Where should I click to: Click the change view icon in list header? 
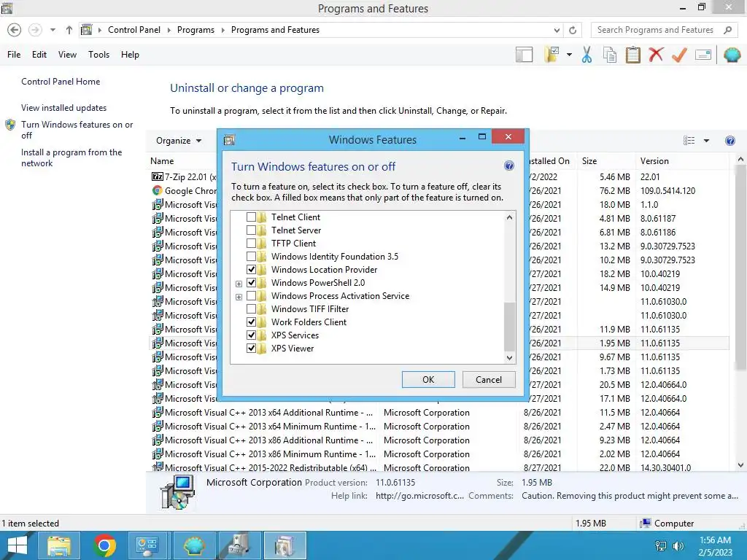[x=689, y=141]
